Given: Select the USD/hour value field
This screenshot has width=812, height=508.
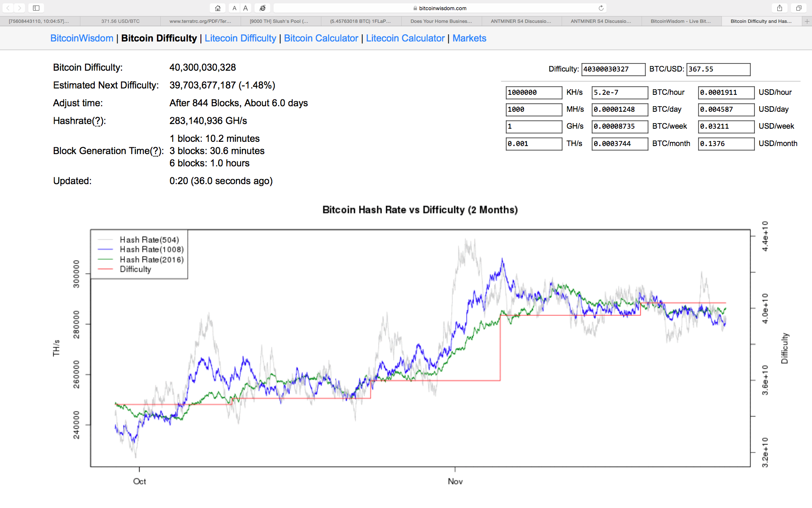Looking at the screenshot, I should click(726, 93).
